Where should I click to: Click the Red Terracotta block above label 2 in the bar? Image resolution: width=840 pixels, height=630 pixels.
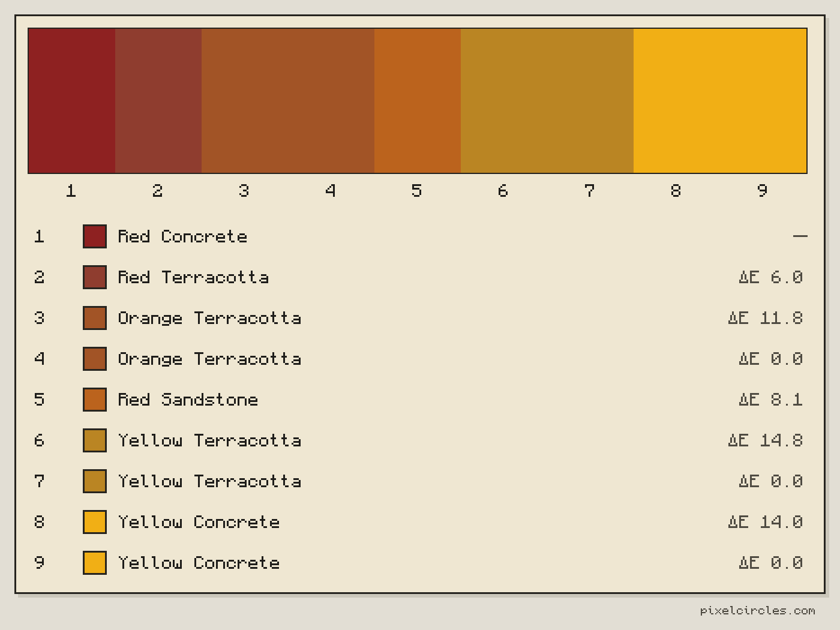[158, 101]
